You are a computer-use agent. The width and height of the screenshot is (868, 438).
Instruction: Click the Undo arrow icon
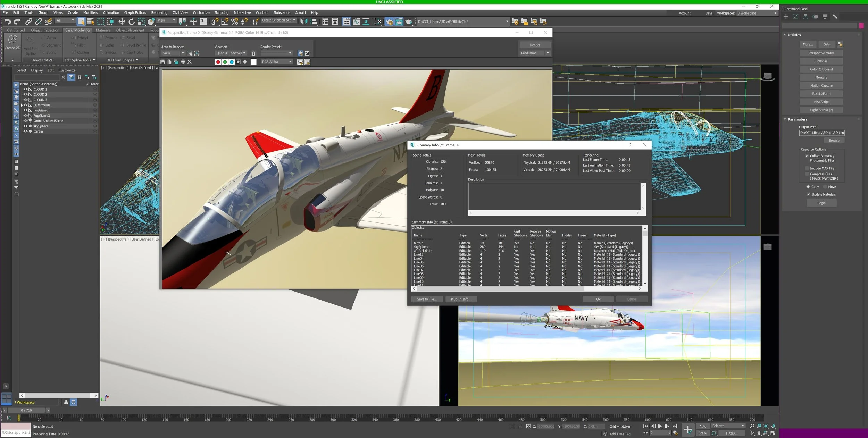[7, 22]
